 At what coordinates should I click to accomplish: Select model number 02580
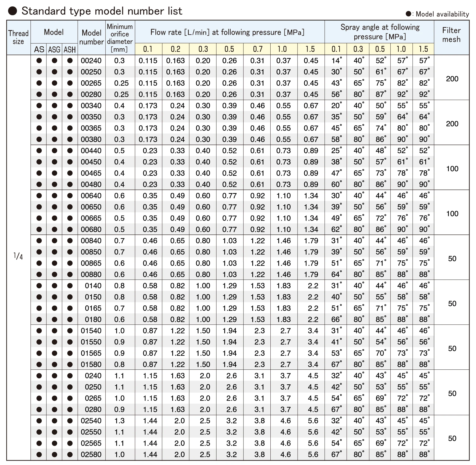[x=91, y=454]
